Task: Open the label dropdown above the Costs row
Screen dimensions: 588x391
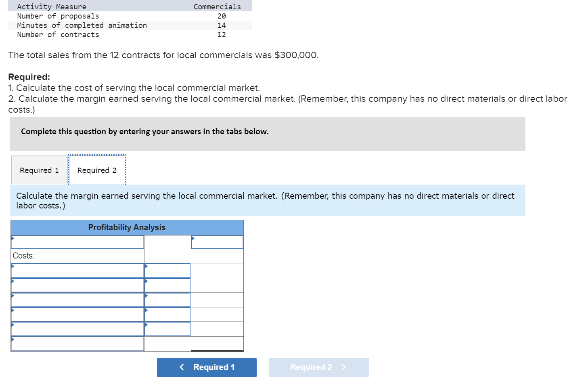Action: click(x=77, y=242)
